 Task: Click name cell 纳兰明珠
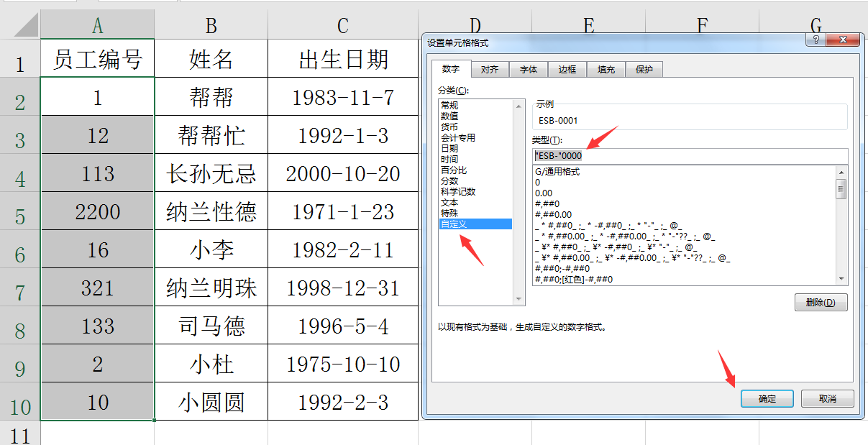pyautogui.click(x=211, y=287)
